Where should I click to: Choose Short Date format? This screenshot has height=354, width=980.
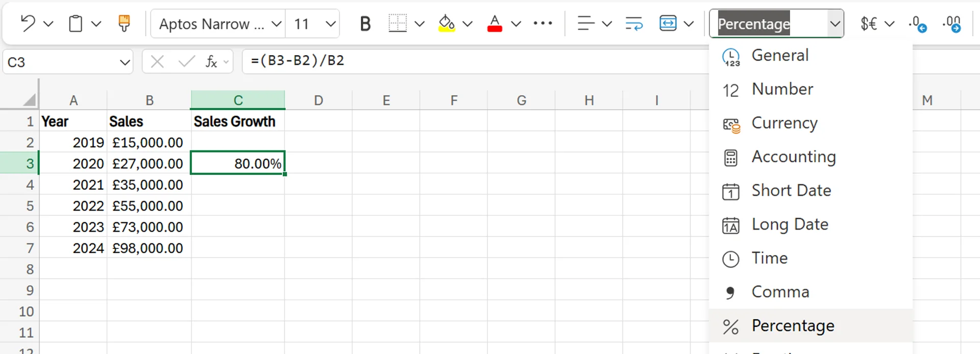pos(811,191)
